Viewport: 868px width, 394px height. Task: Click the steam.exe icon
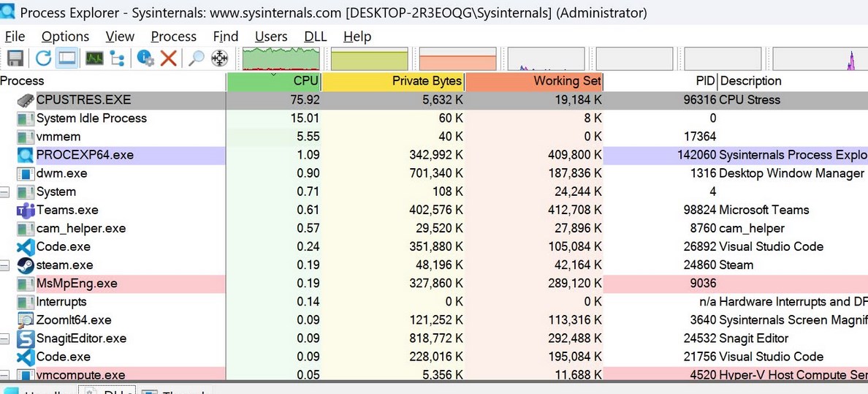click(x=26, y=265)
